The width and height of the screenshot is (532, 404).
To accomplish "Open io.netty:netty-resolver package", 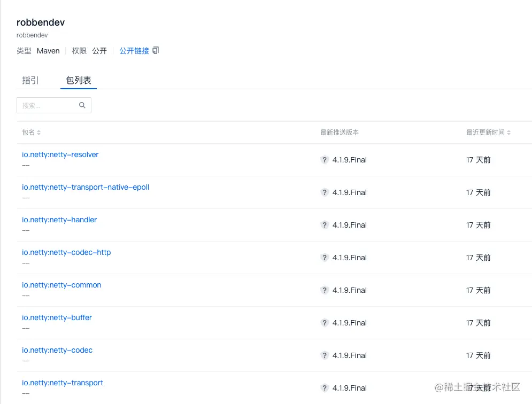I will click(x=60, y=154).
